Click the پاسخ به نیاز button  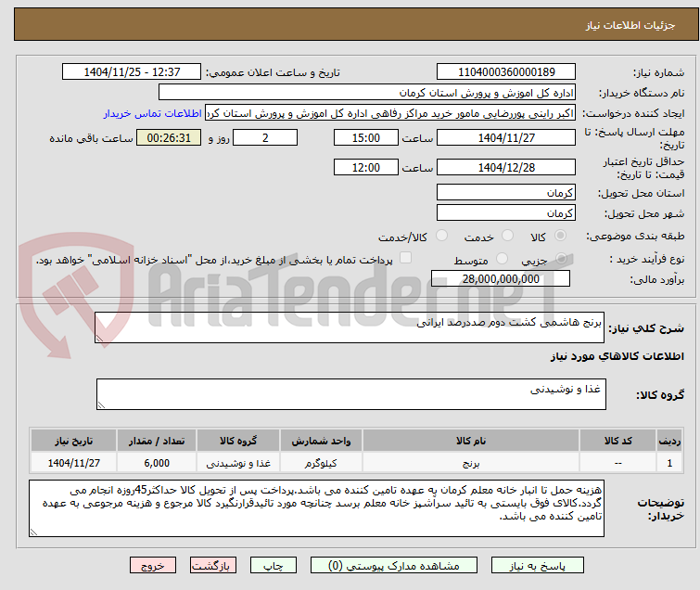tap(538, 566)
